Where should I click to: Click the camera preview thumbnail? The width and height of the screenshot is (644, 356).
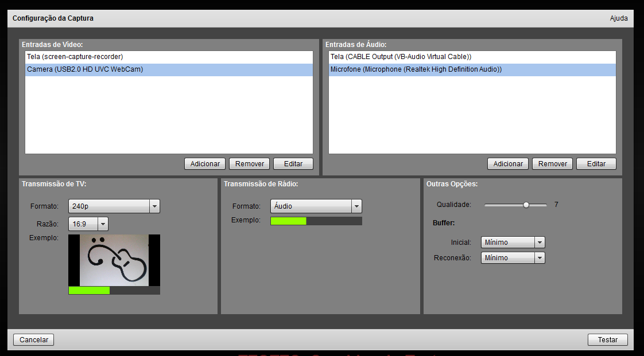coord(114,260)
